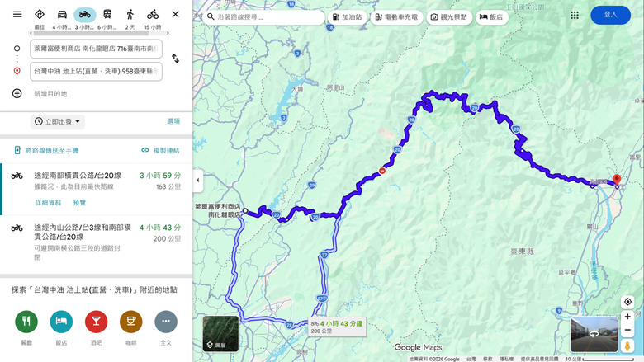Click the road closure marker on route
This screenshot has width=644, height=362.
[x=382, y=171]
